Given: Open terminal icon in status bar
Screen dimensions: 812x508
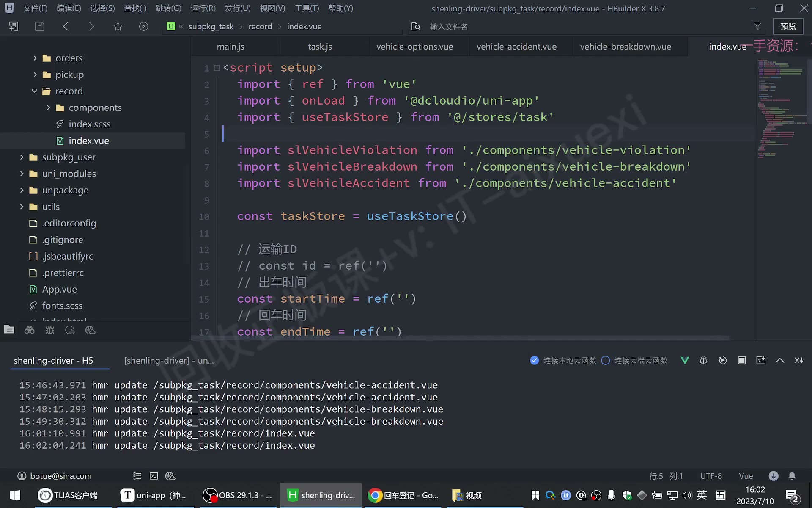Looking at the screenshot, I should click(x=154, y=476).
